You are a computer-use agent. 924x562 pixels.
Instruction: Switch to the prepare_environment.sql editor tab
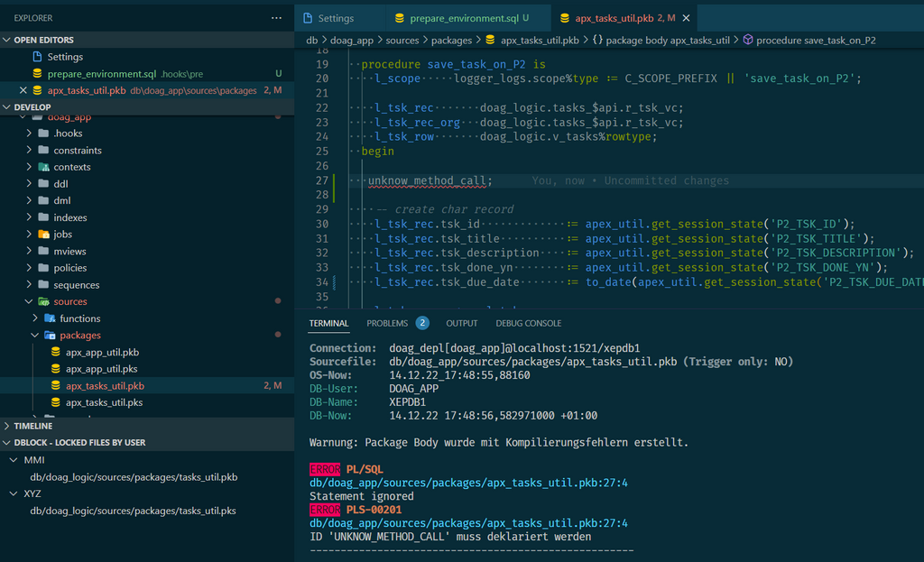pos(463,16)
